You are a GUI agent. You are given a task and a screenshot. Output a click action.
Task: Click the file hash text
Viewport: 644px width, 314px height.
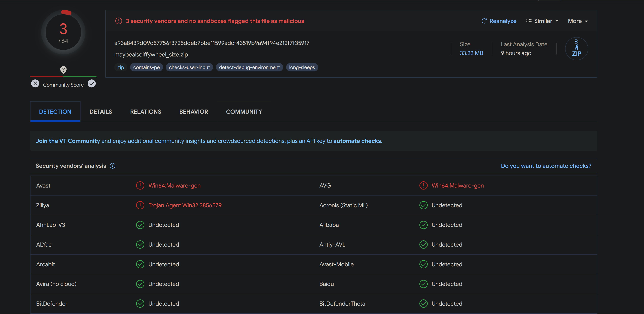click(212, 43)
